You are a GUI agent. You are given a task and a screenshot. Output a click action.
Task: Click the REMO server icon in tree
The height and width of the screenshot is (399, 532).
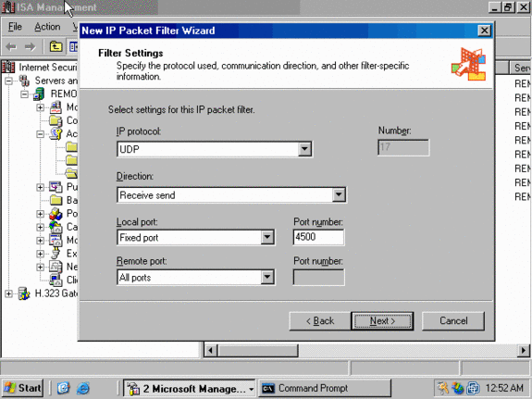point(39,94)
